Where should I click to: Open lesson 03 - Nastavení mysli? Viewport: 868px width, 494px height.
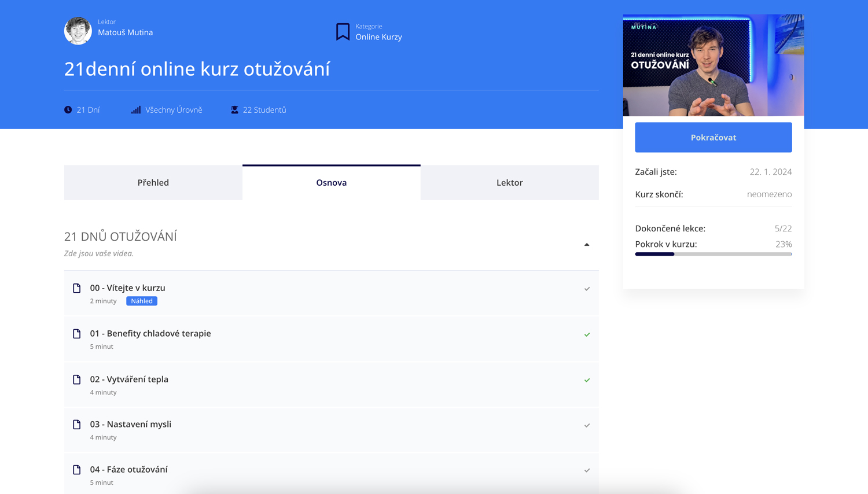pos(131,425)
